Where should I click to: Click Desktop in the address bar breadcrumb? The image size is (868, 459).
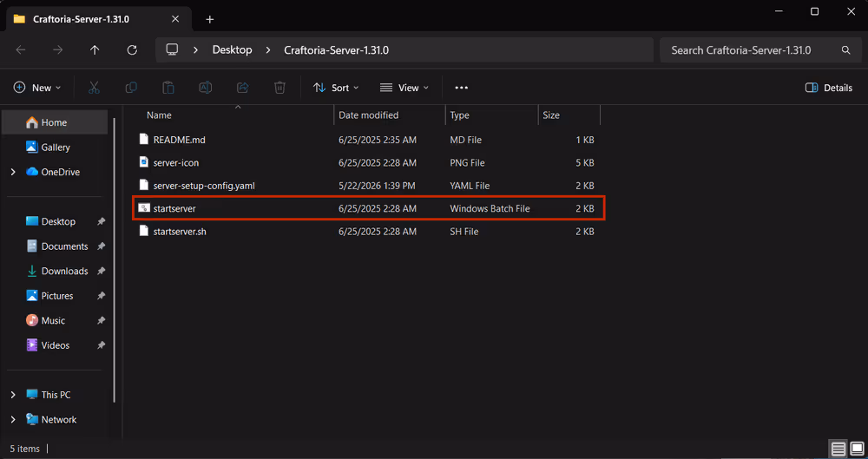[x=232, y=49]
